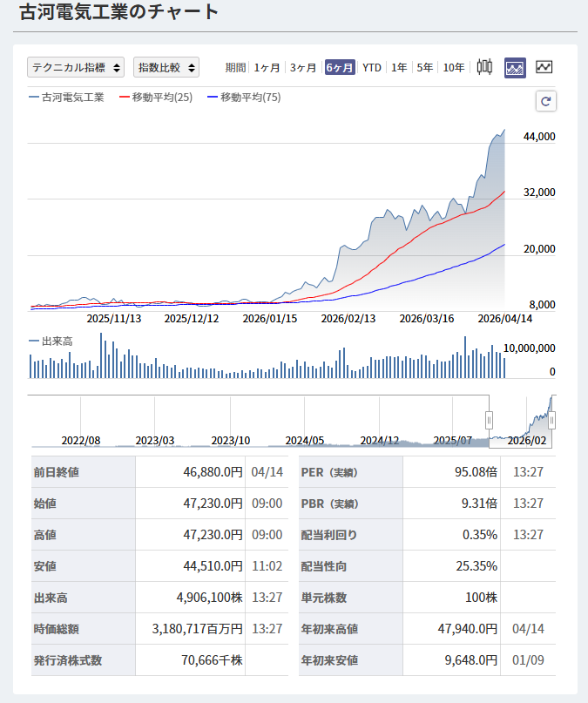Select the line chart type icon
Viewport: 588px width, 703px height.
coord(544,67)
